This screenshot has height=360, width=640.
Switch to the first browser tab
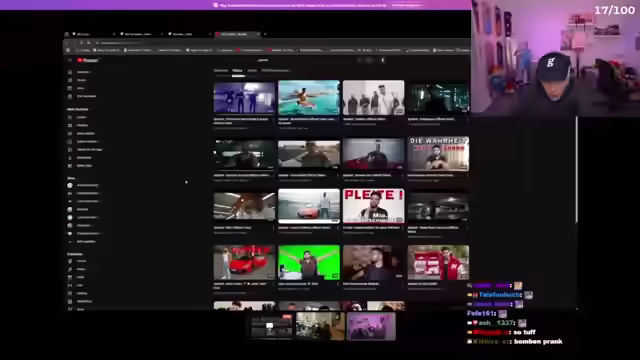click(x=93, y=34)
